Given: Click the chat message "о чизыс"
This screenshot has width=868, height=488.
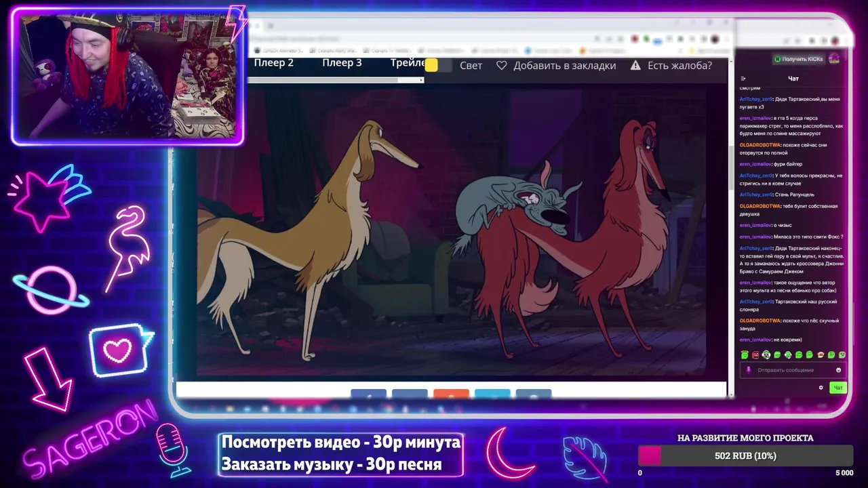Looking at the screenshot, I should coord(782,225).
